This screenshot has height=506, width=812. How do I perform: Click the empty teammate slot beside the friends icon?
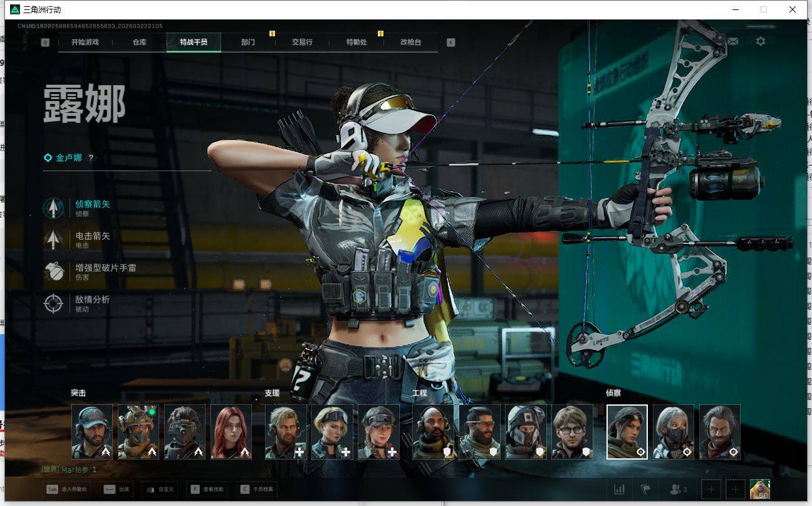(711, 489)
